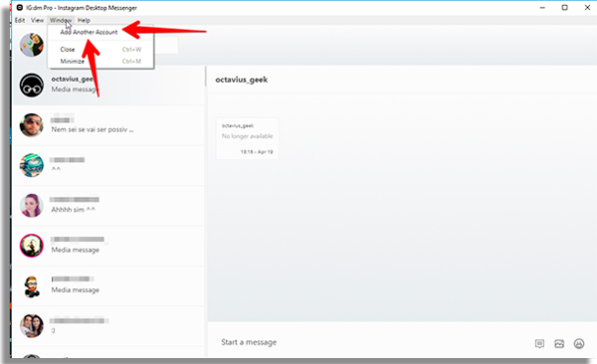Click the purple-haired woman avatar
597x364 pixels.
[32, 206]
